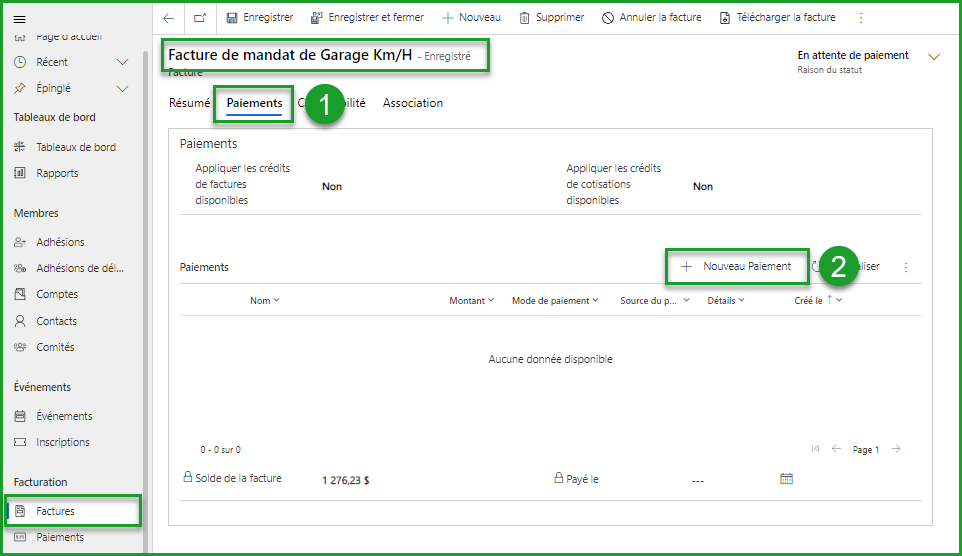Viewport: 962px width, 556px height.
Task: Click Annuler la facture
Action: click(651, 18)
